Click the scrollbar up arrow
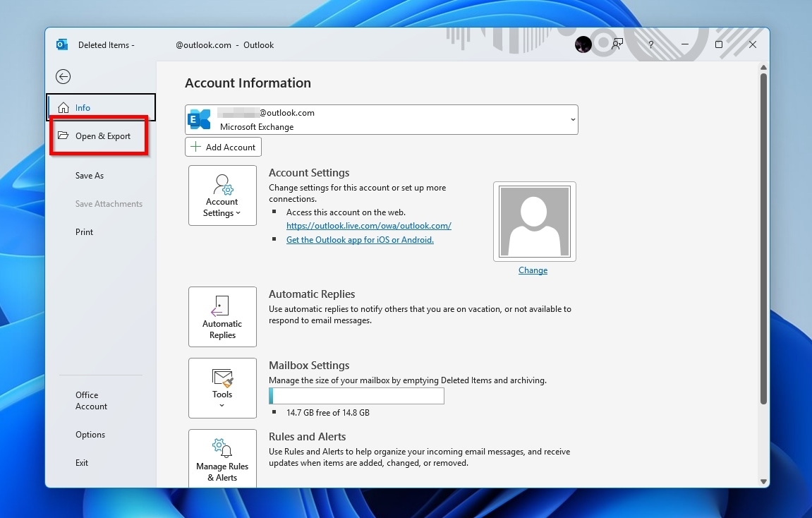The width and height of the screenshot is (812, 518). click(763, 67)
